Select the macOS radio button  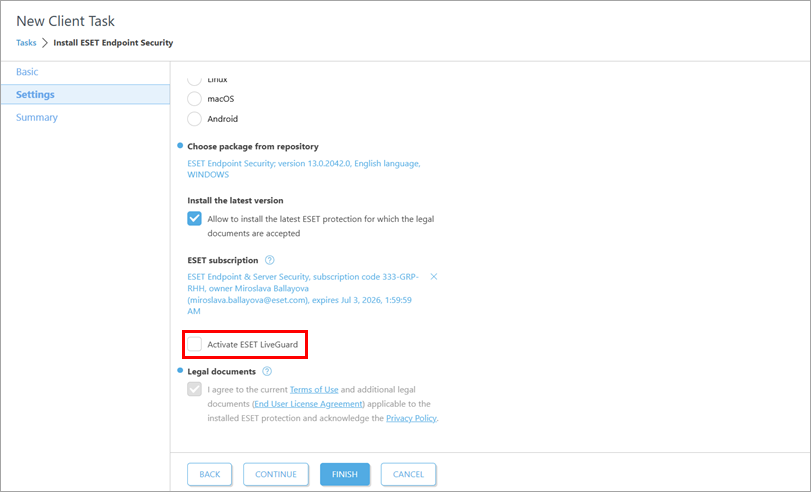click(195, 99)
